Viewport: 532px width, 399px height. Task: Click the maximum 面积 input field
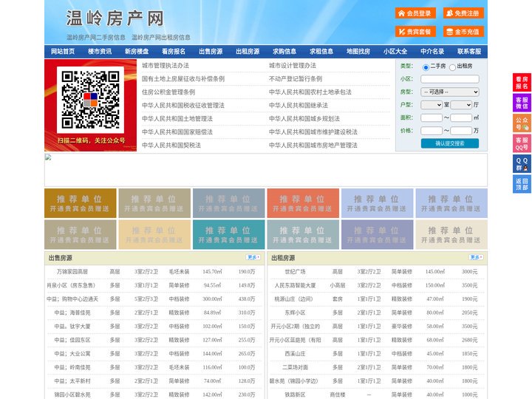pyautogui.click(x=461, y=117)
